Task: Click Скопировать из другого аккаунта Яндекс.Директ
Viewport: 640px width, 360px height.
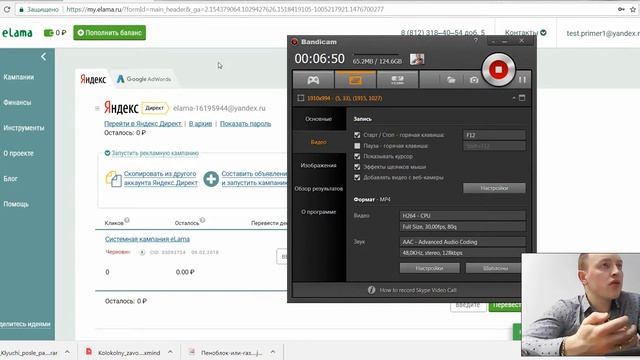Action: 161,178
